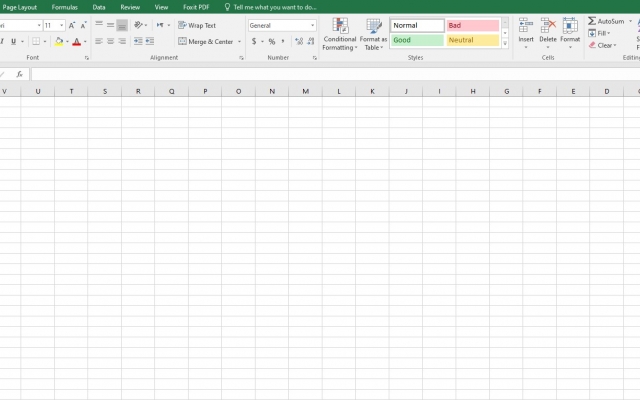640x400 pixels.
Task: Click the text direction paragraph icon
Action: point(160,25)
